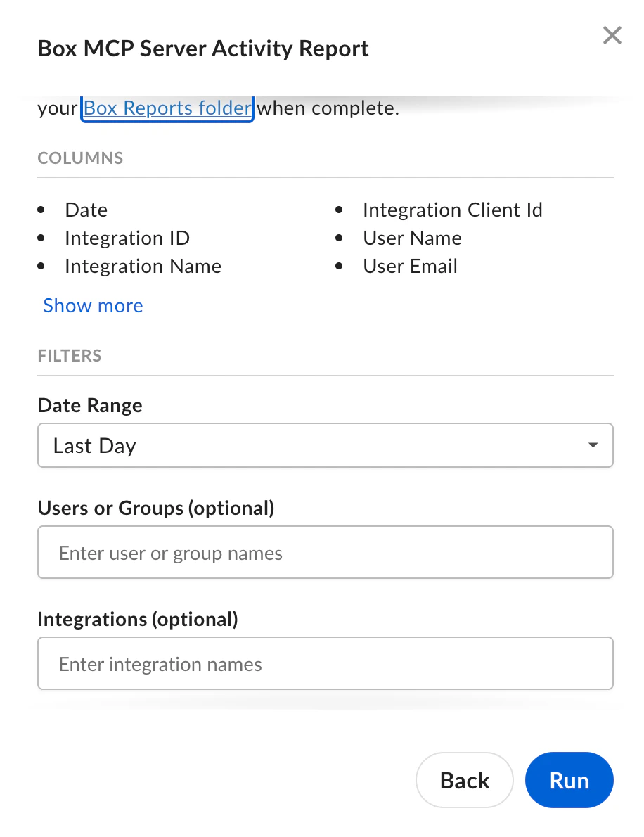Go back using the Back button
Screen dimensions: 644x837
coord(464,780)
